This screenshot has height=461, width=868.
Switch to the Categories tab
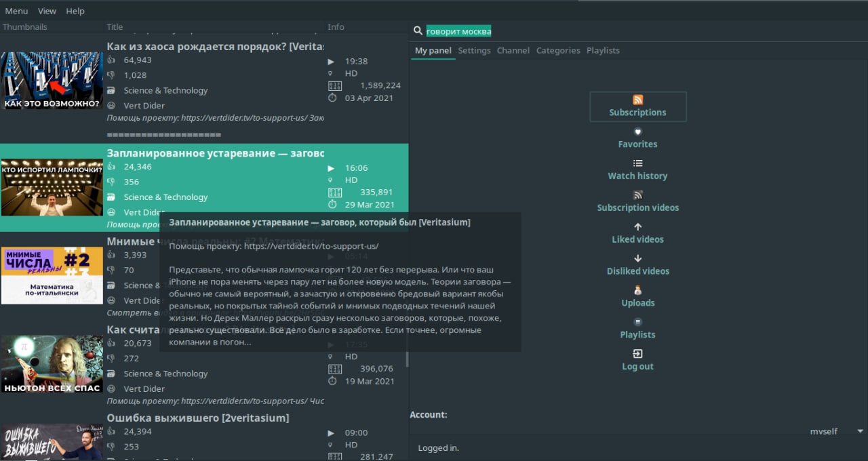[x=558, y=50]
